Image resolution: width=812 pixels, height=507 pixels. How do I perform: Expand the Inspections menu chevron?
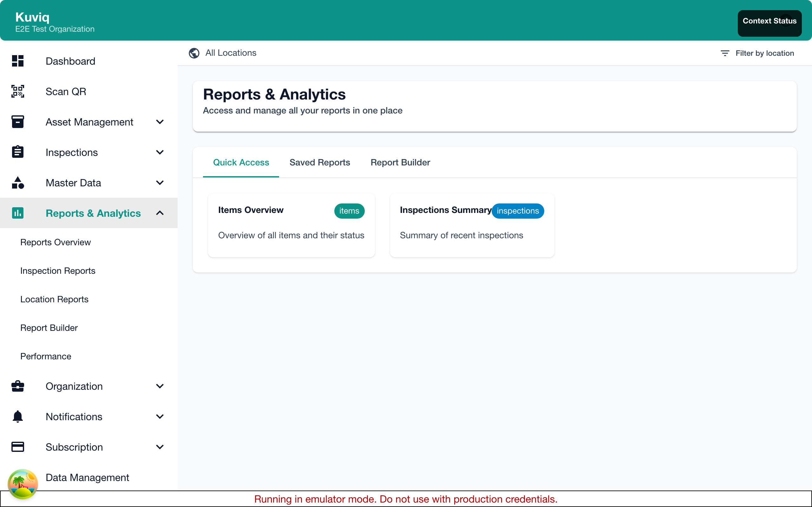click(x=160, y=152)
